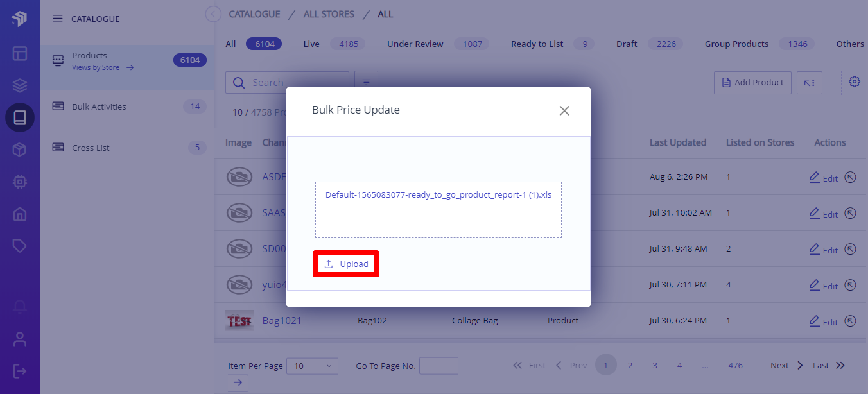Open the home store icon in the sidebar
This screenshot has width=868, height=394.
[x=20, y=214]
